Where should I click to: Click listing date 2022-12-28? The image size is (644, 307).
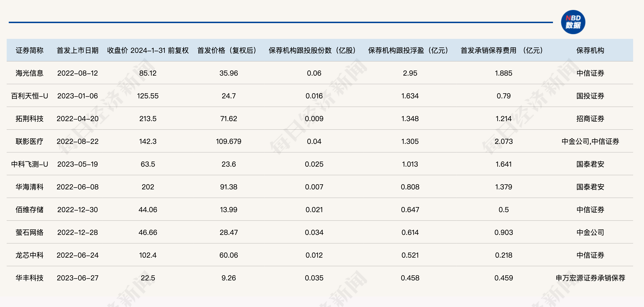pos(78,232)
